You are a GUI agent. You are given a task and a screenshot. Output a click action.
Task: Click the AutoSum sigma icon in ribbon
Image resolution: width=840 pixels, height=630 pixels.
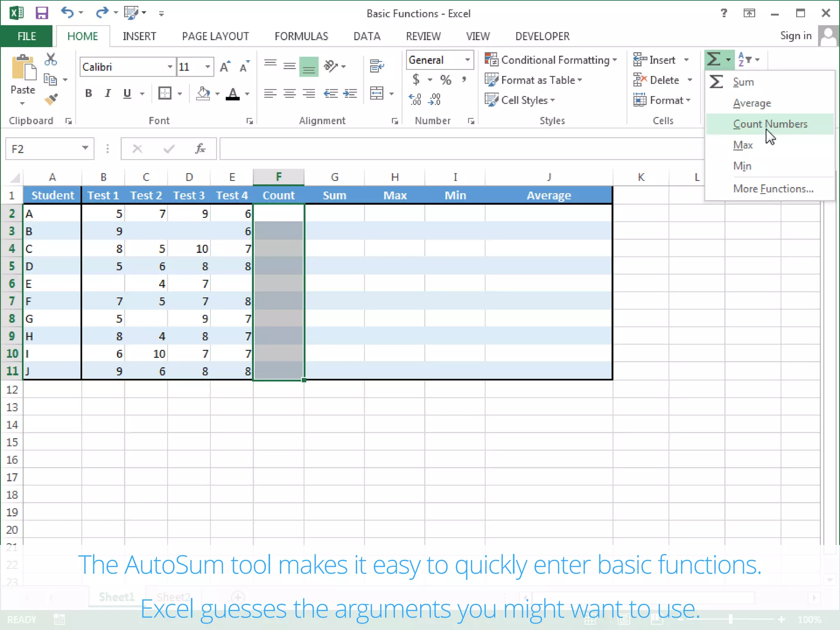point(714,59)
